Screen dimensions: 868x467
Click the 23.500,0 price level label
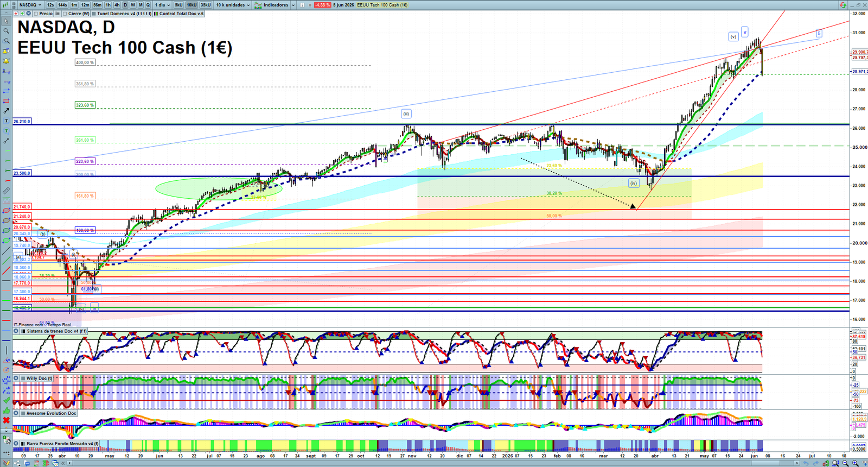[22, 173]
